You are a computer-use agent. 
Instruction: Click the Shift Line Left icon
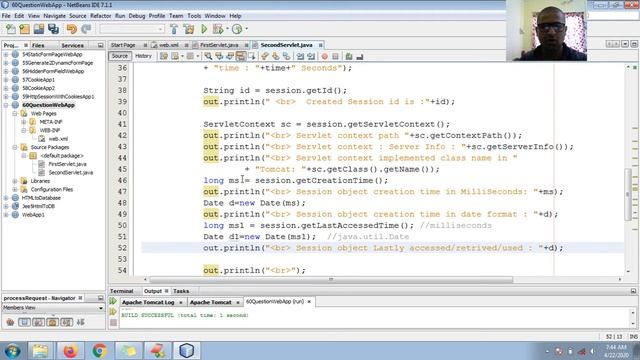[x=300, y=56]
